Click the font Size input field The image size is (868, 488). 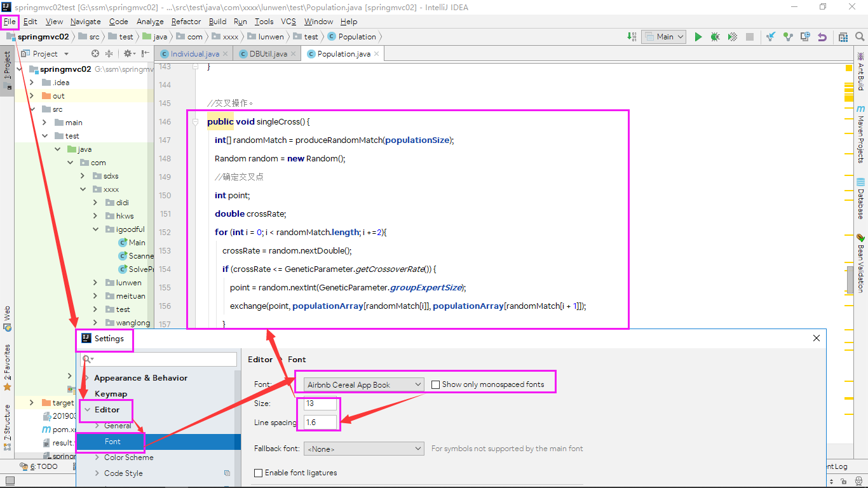click(320, 403)
